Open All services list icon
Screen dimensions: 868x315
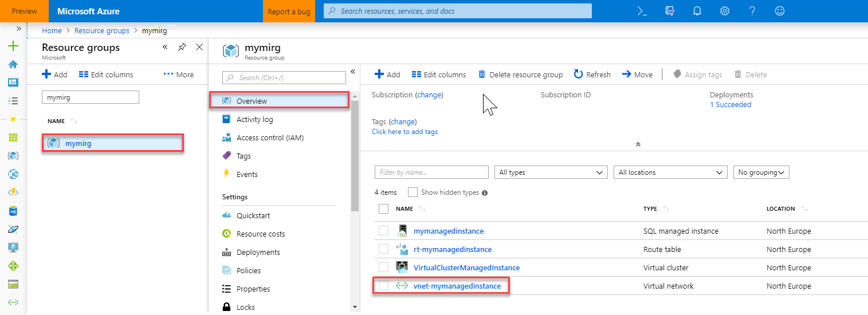(x=13, y=101)
